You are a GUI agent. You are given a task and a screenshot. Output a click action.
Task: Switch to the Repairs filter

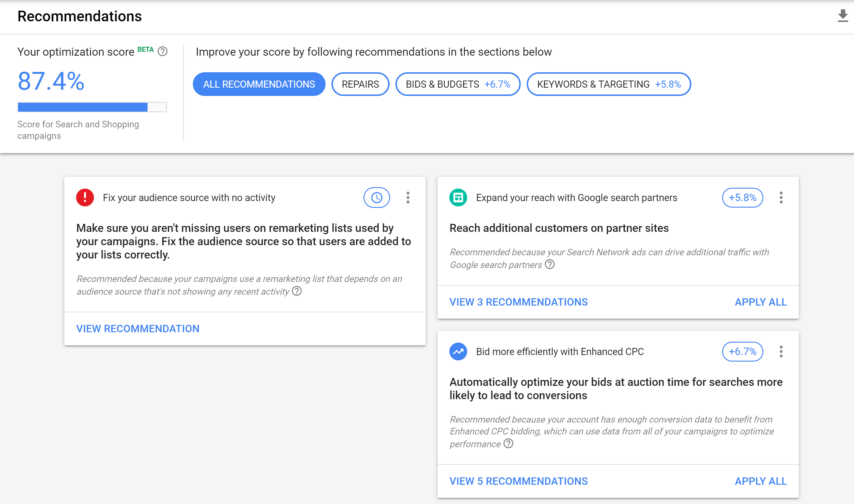[360, 84]
